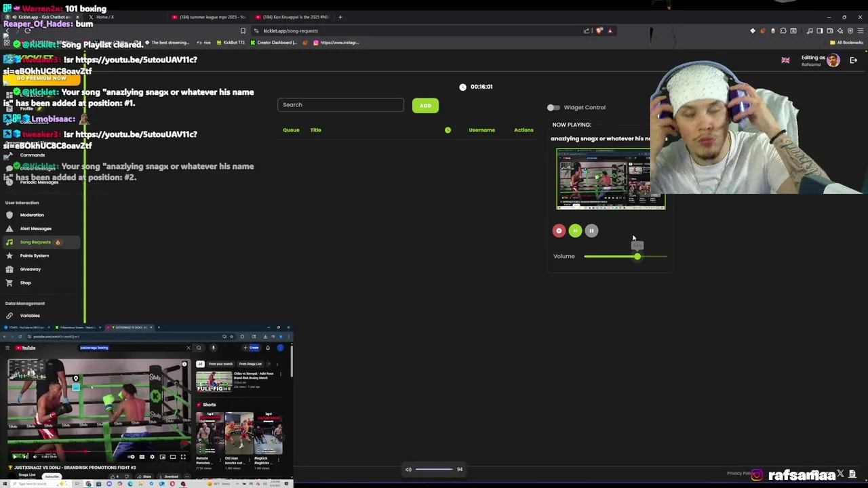Click the logout icon at top right

853,60
